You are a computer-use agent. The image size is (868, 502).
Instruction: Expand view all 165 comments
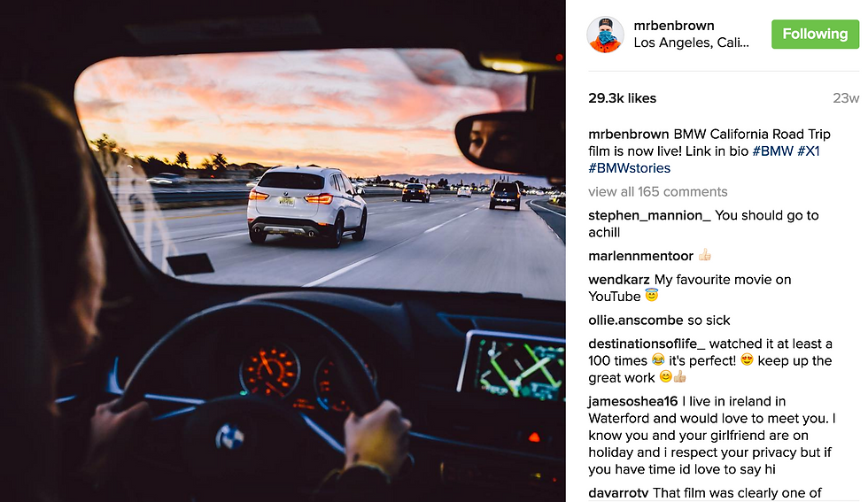click(657, 192)
